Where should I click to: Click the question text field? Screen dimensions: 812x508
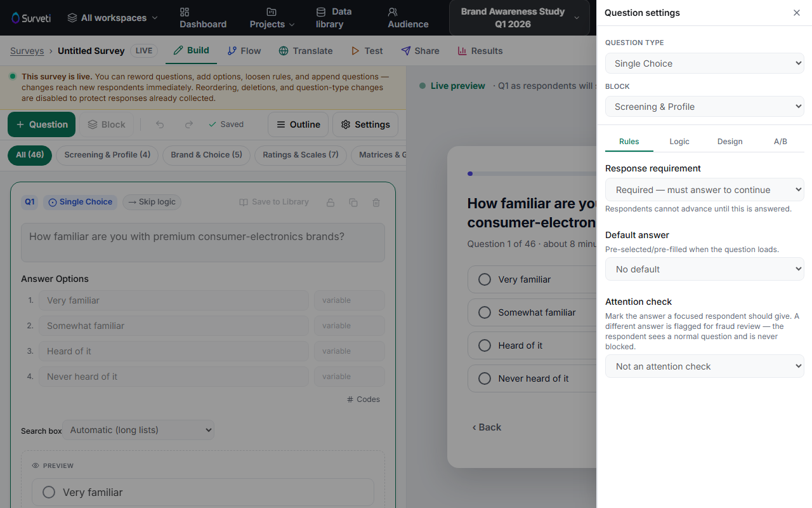click(203, 243)
